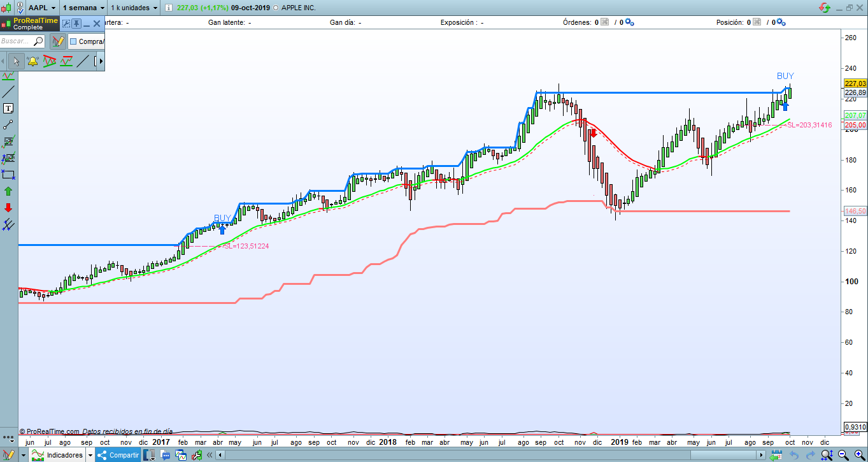Jump to latest data with green arrow icon
The image size is (868, 462).
[776, 455]
